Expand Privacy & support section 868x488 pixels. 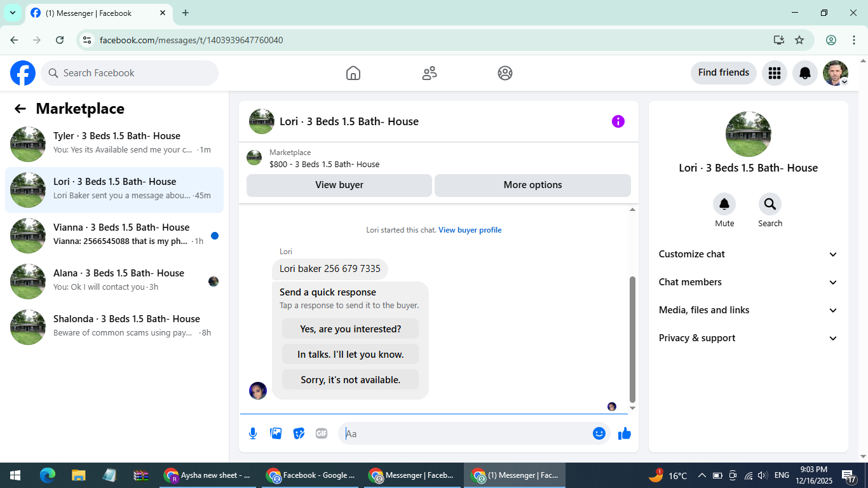(x=749, y=338)
